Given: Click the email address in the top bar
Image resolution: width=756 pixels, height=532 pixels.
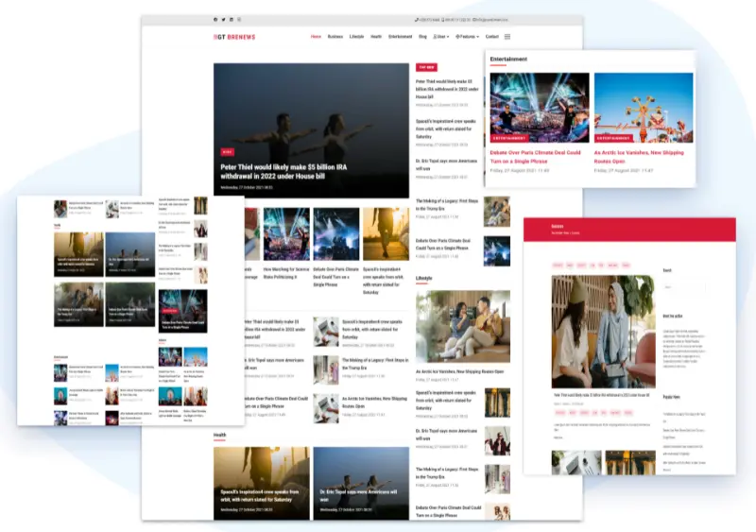Looking at the screenshot, I should tap(490, 20).
